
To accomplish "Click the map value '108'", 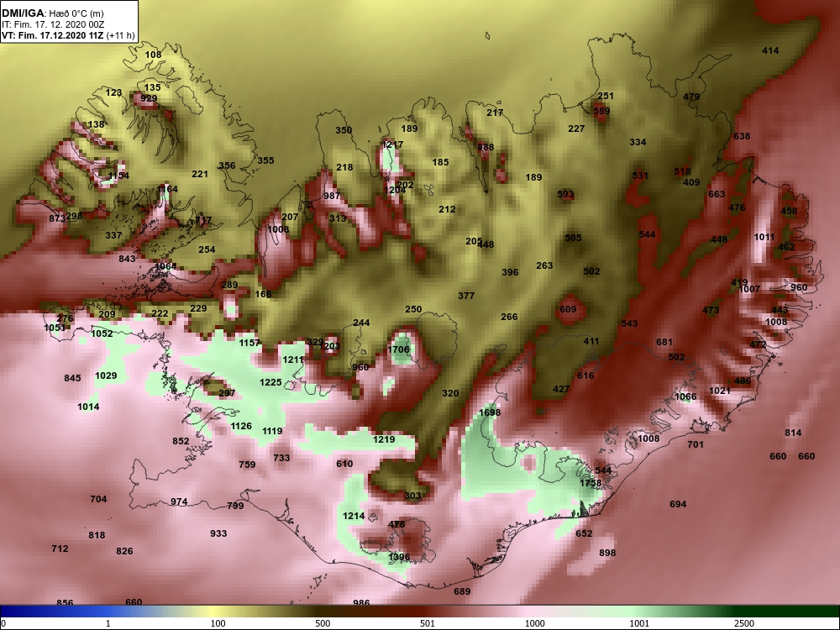I will 153,55.
